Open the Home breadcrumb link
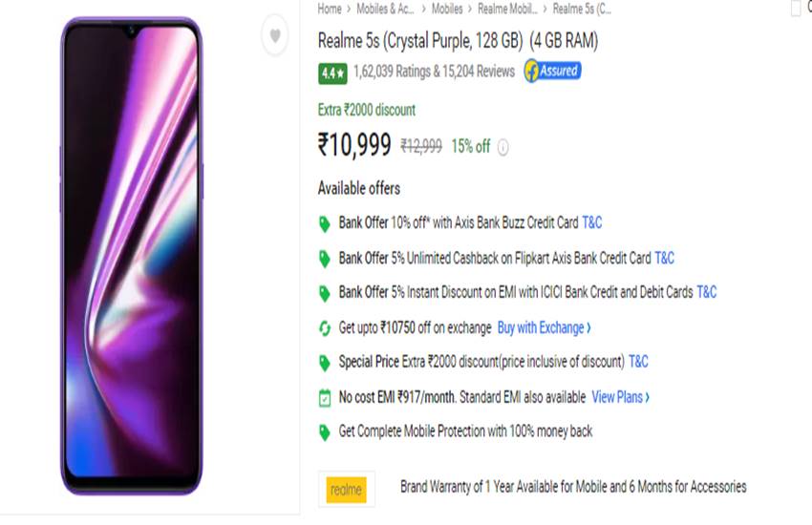 point(330,9)
